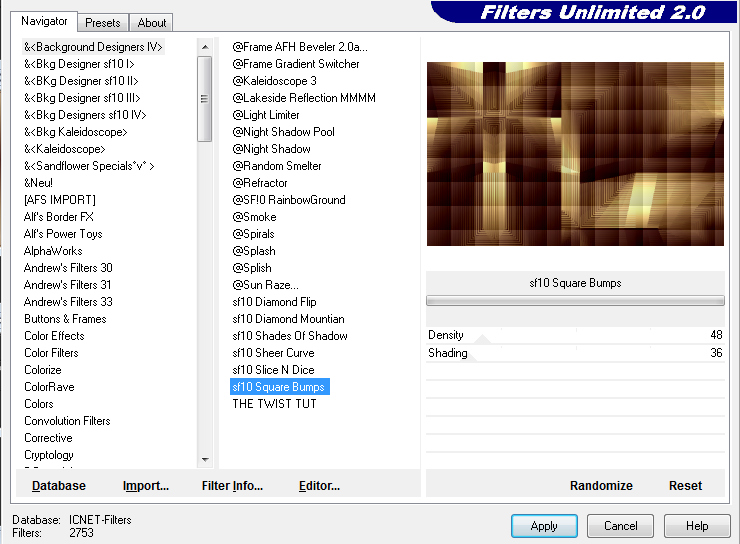Switch to the Presets tab
740x544 pixels.
[x=102, y=22]
